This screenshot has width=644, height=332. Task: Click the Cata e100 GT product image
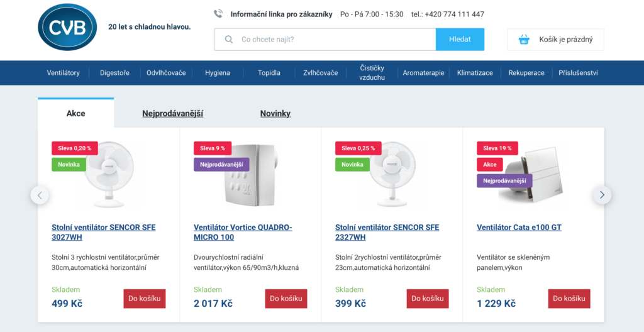(533, 175)
